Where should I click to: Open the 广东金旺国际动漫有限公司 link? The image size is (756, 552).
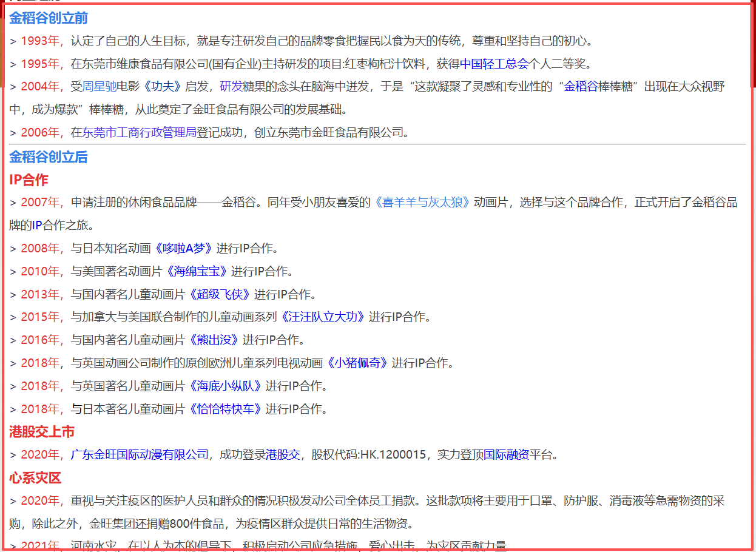point(140,454)
